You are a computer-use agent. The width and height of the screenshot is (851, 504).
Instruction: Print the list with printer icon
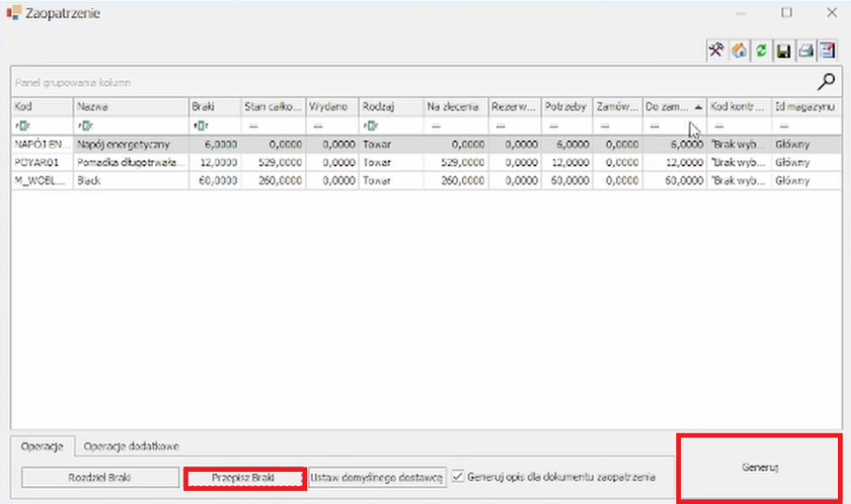tap(805, 52)
